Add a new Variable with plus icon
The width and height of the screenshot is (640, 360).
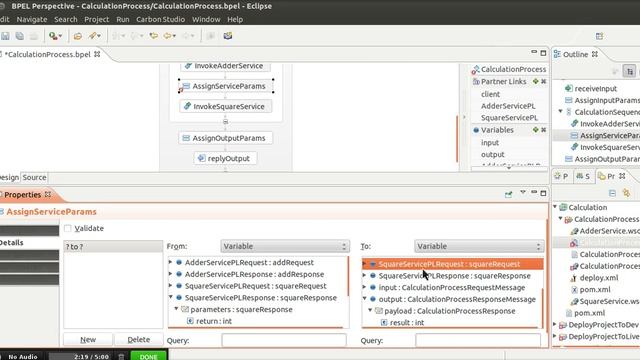point(536,130)
